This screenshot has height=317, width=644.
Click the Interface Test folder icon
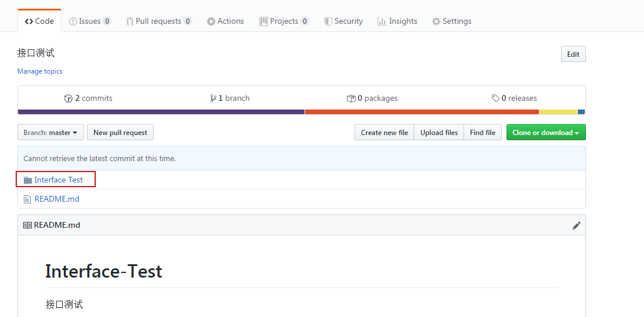point(28,180)
